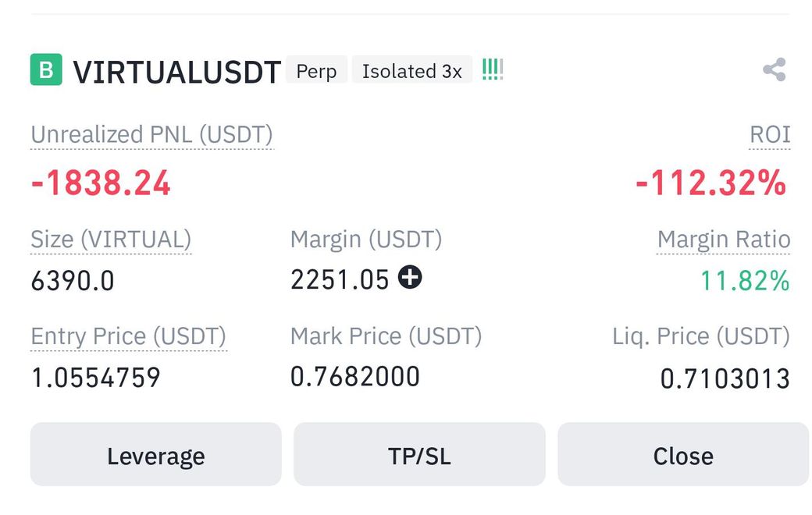812x515 pixels.
Task: Tap the Entry Price (USDT) label
Action: (129, 336)
